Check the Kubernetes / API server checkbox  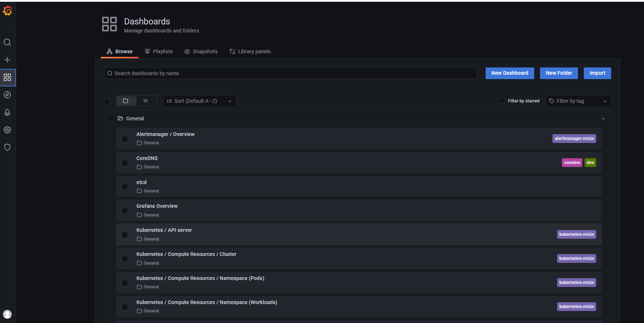pos(125,235)
